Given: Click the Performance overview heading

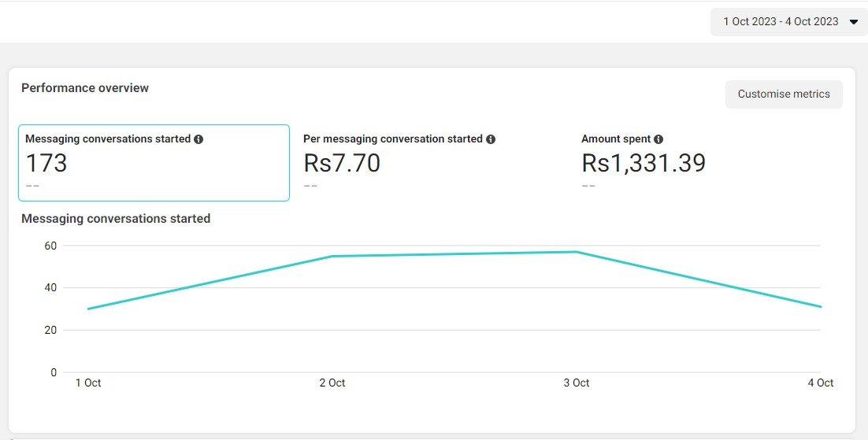Looking at the screenshot, I should [85, 88].
